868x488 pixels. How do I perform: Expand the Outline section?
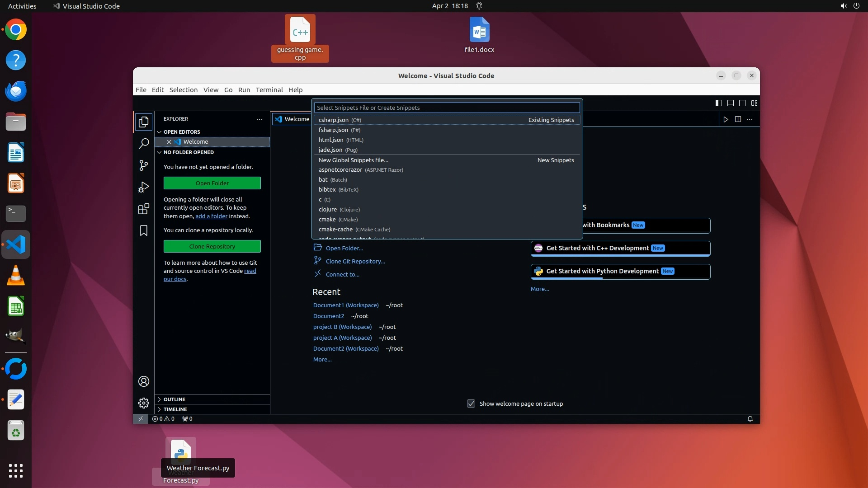[x=175, y=399]
